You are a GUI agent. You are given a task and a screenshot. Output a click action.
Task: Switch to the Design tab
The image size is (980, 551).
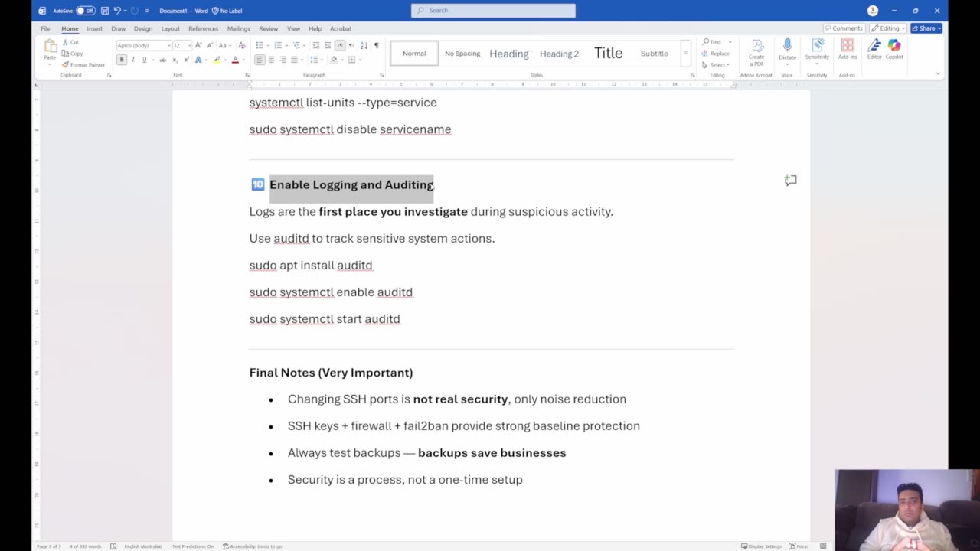tap(143, 28)
